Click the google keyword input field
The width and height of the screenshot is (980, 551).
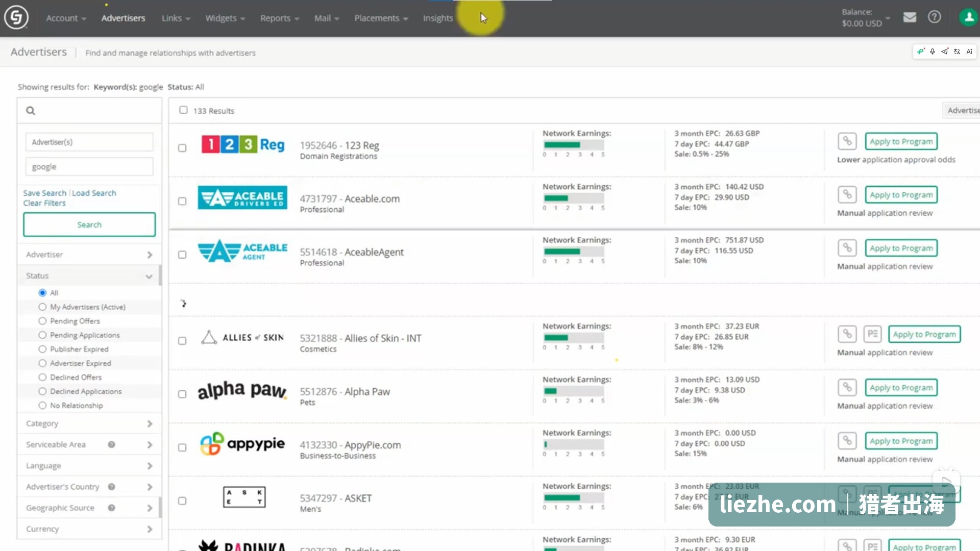[x=89, y=167]
